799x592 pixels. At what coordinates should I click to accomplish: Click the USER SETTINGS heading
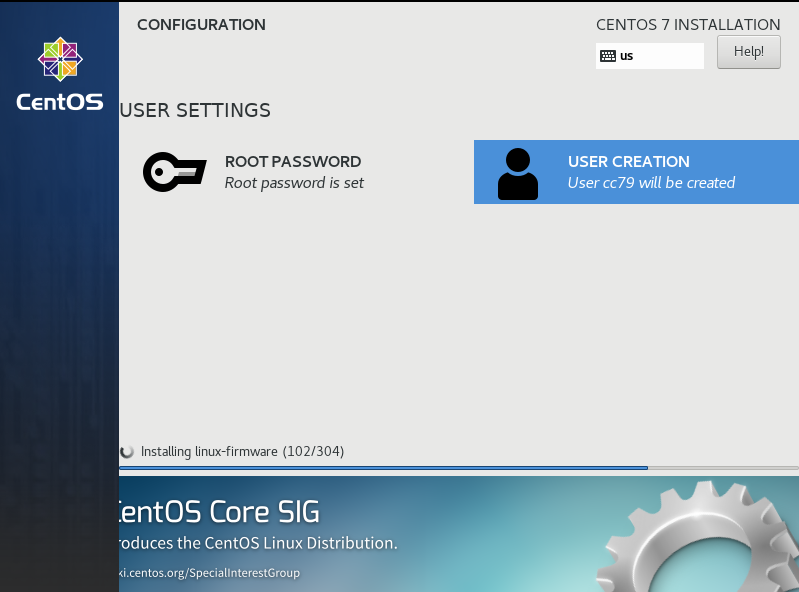point(195,110)
